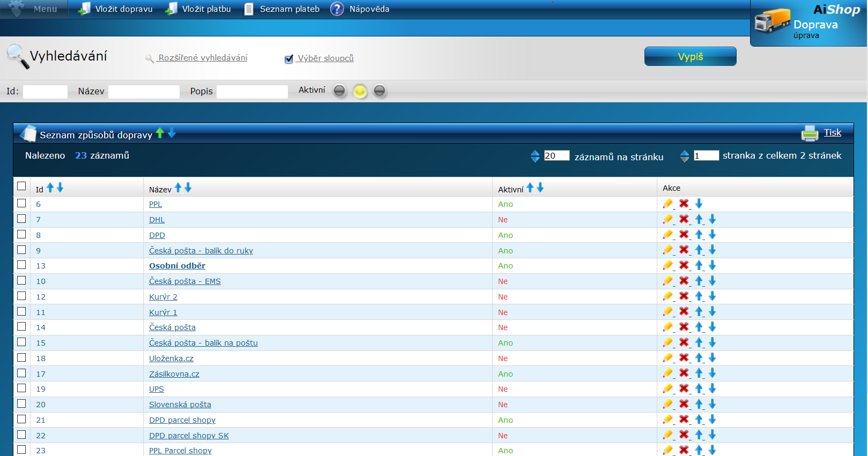Image resolution: width=868 pixels, height=456 pixels.
Task: Expand Rozšířené vyhledávání advanced search
Action: tap(203, 58)
